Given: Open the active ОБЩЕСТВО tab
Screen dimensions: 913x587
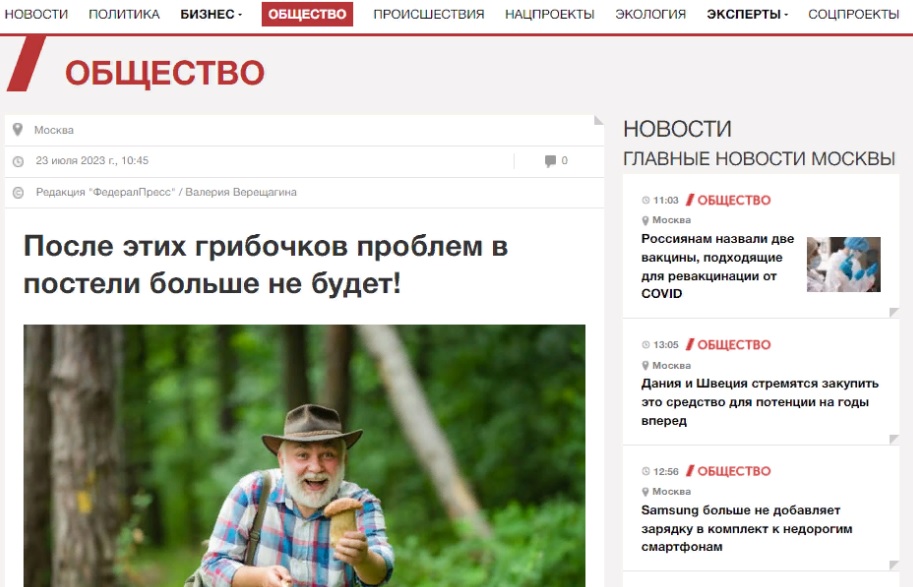Looking at the screenshot, I should coord(307,14).
